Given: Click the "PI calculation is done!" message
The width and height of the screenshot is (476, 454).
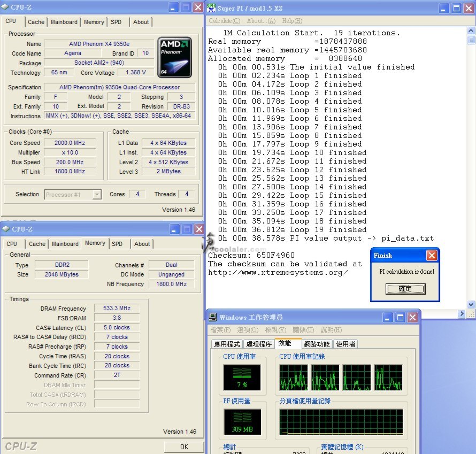Looking at the screenshot, I should [x=406, y=272].
